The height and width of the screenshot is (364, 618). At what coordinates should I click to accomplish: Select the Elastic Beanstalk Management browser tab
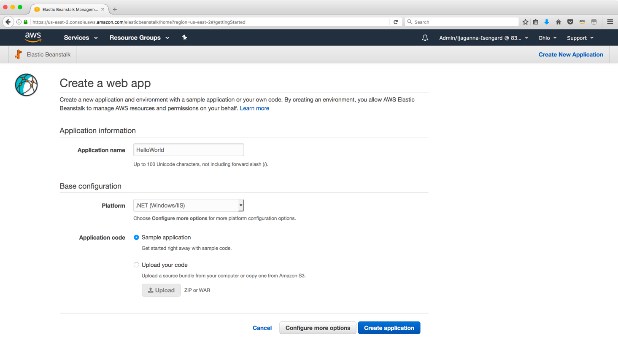[x=70, y=9]
